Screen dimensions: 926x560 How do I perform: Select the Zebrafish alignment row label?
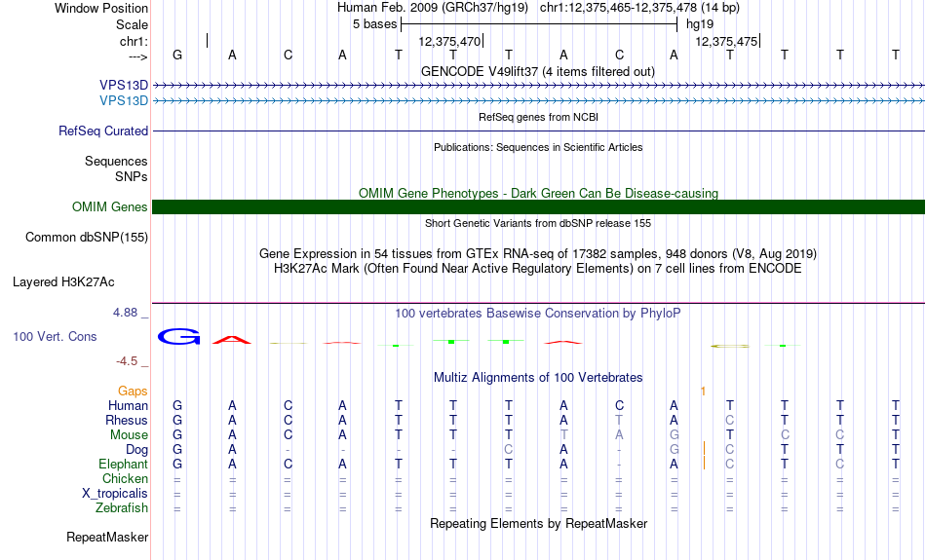(x=122, y=507)
